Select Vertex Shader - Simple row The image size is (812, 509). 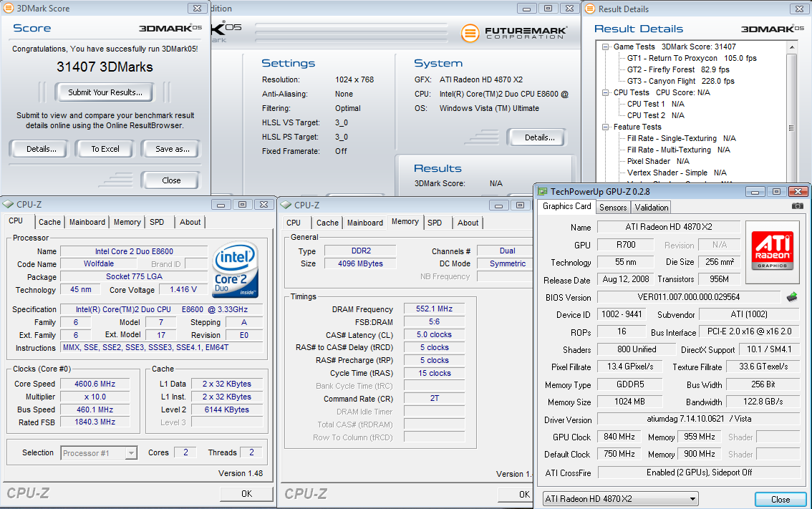click(x=677, y=173)
